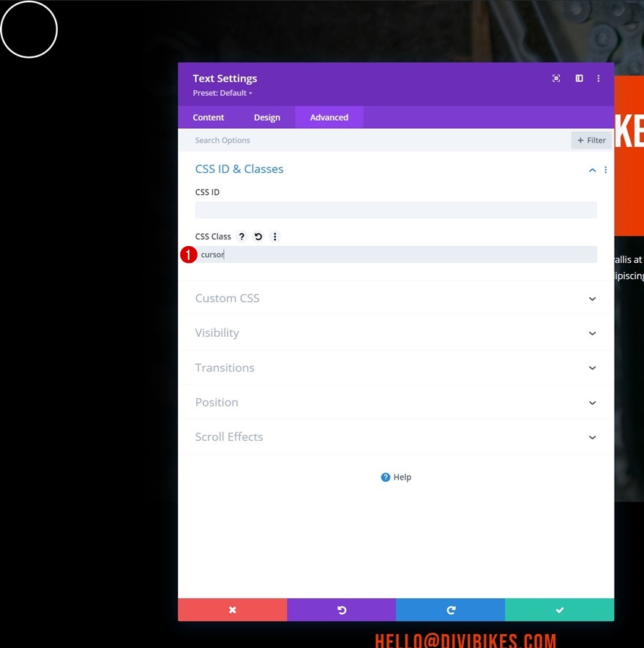Click the CSS ID & Classes heading
Image resolution: width=644 pixels, height=648 pixels.
pyautogui.click(x=239, y=169)
